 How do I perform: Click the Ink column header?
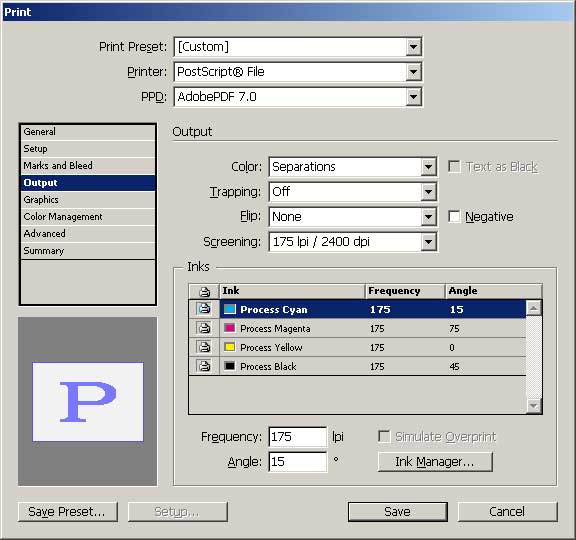292,291
